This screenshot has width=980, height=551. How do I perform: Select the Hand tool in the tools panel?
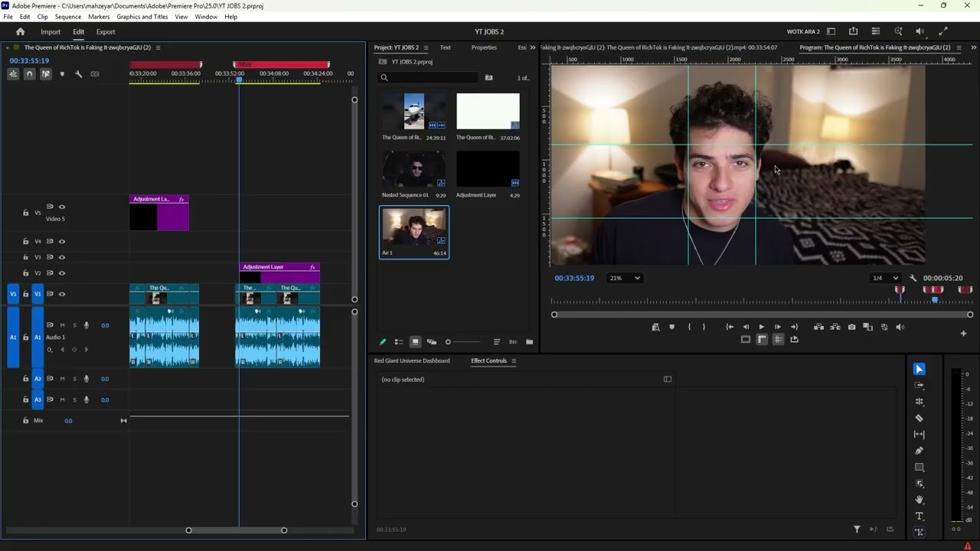(920, 500)
